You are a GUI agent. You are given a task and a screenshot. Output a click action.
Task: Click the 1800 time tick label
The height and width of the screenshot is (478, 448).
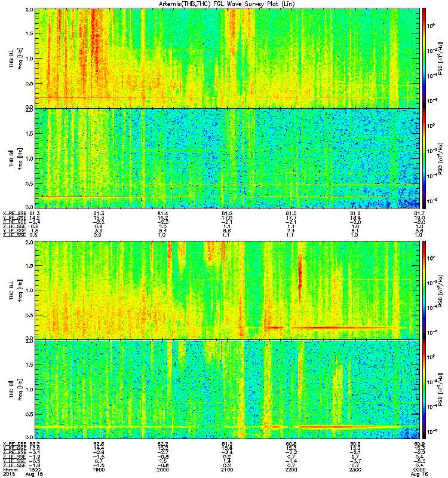pyautogui.click(x=35, y=470)
